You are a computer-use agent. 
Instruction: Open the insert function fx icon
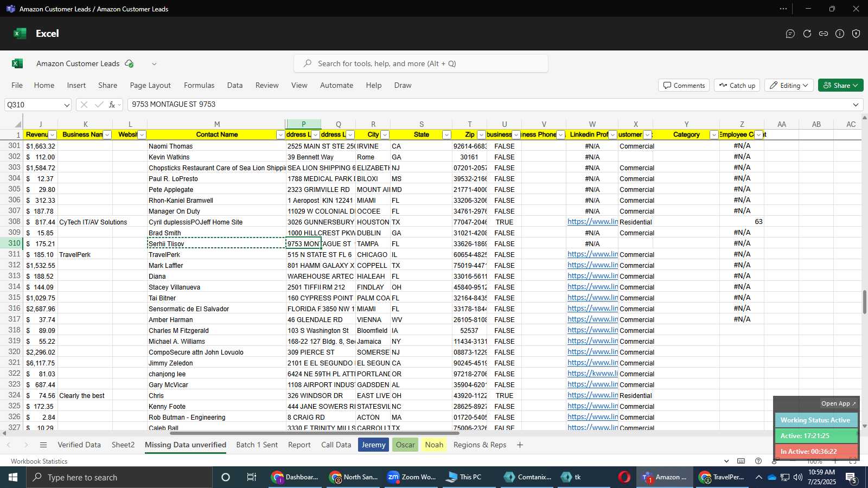point(112,105)
